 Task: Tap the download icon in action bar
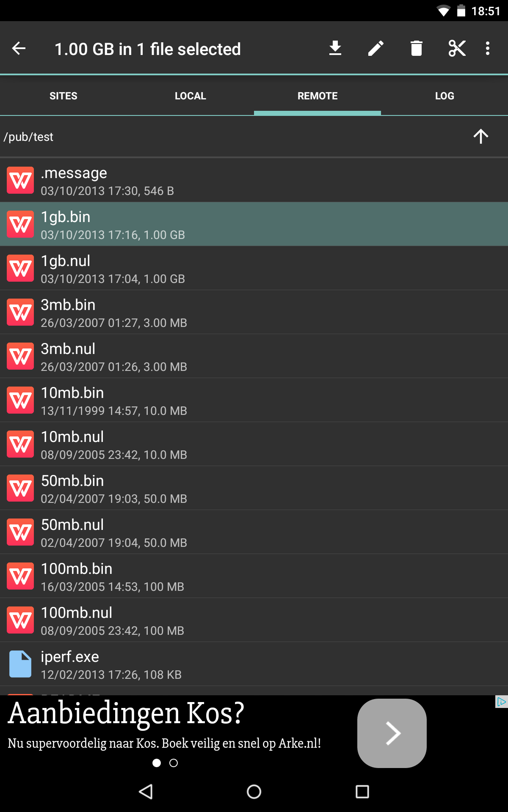[x=335, y=48]
